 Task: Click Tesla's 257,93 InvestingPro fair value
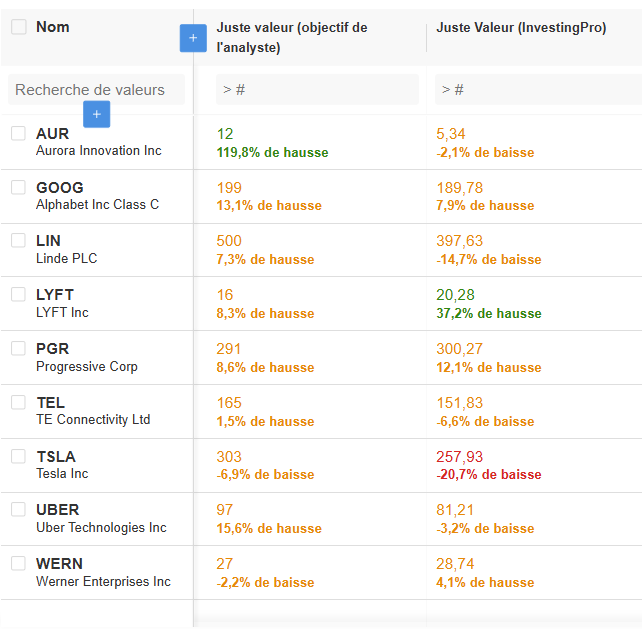pyautogui.click(x=459, y=457)
